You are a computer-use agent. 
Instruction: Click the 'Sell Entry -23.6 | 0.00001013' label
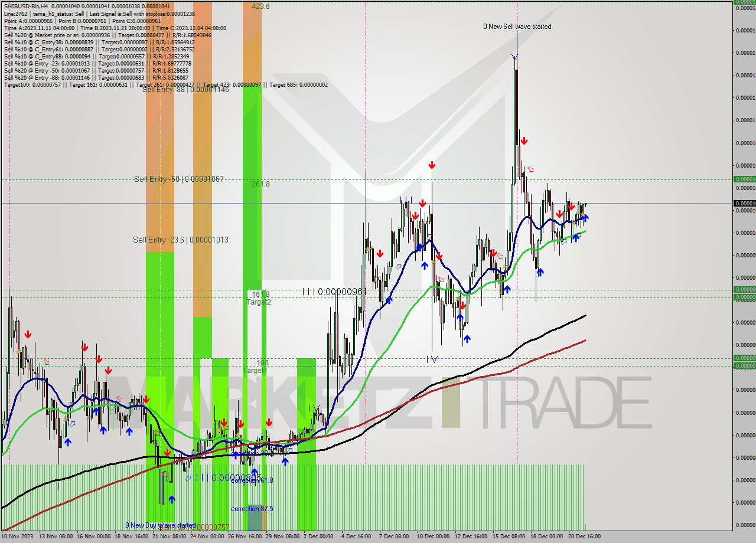(181, 240)
